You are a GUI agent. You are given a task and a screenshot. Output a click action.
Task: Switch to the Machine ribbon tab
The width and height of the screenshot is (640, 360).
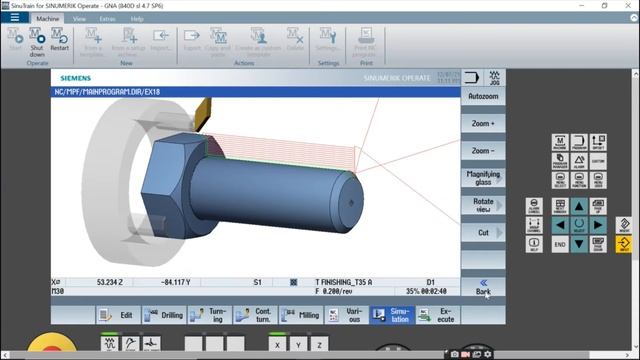pos(48,18)
